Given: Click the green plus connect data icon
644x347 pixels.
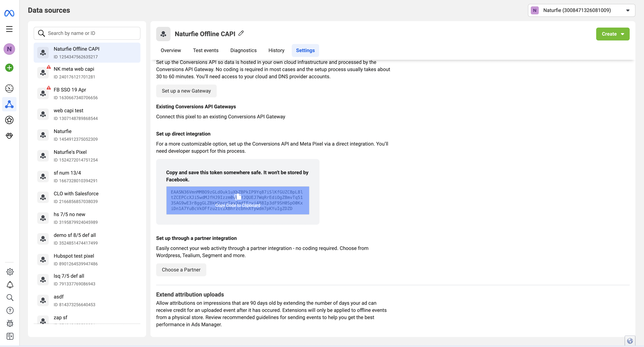Looking at the screenshot, I should click(9, 68).
